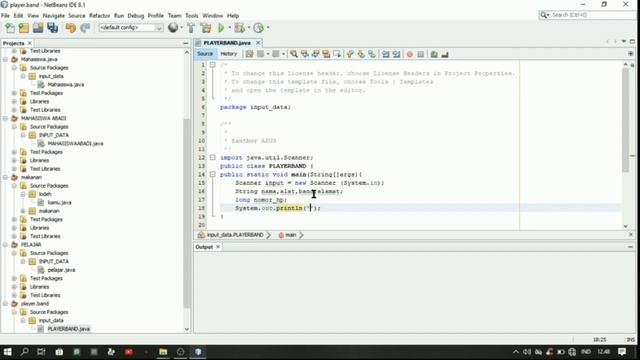Click the Shift Line Left icon

[385, 54]
